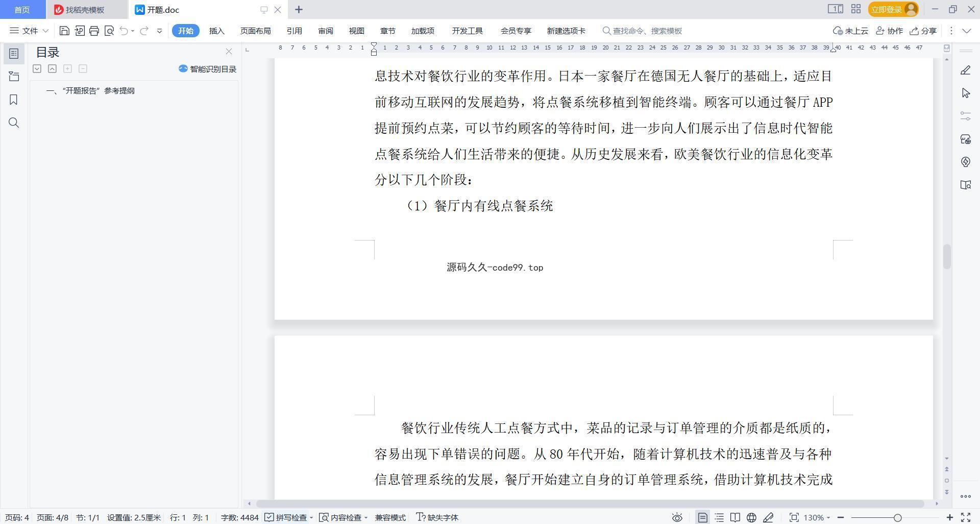Collapse all outline levels in 目录 panel

(x=52, y=68)
